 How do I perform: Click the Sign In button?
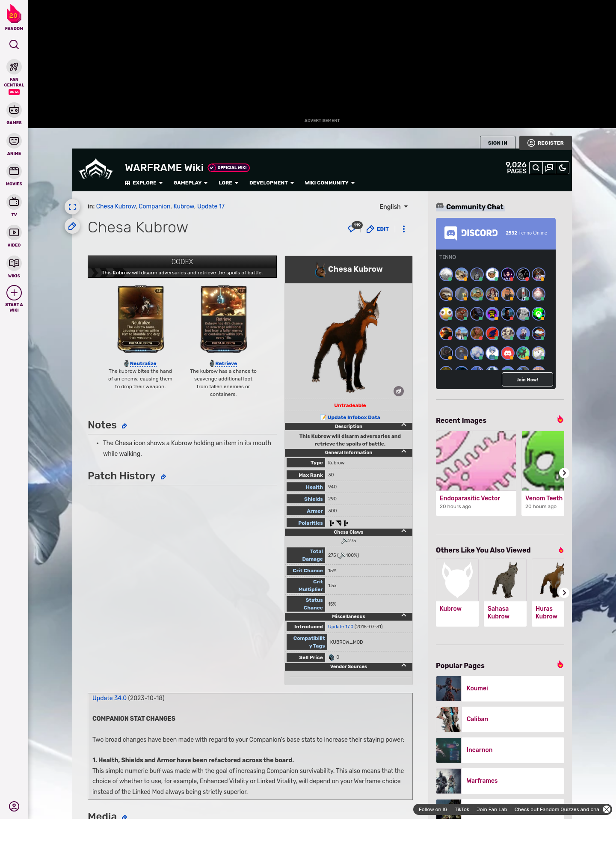point(498,143)
